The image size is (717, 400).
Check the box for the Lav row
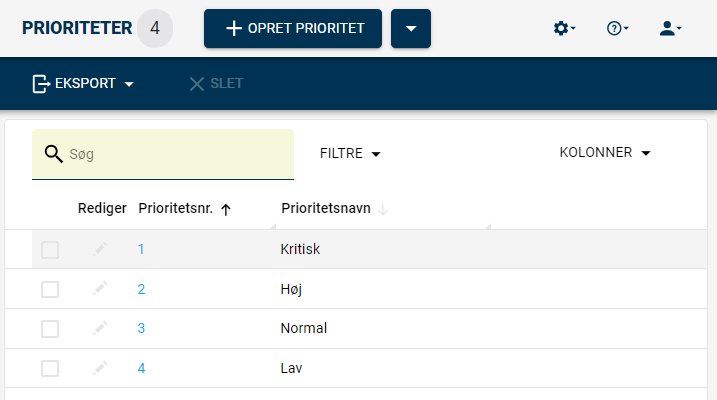click(x=50, y=368)
